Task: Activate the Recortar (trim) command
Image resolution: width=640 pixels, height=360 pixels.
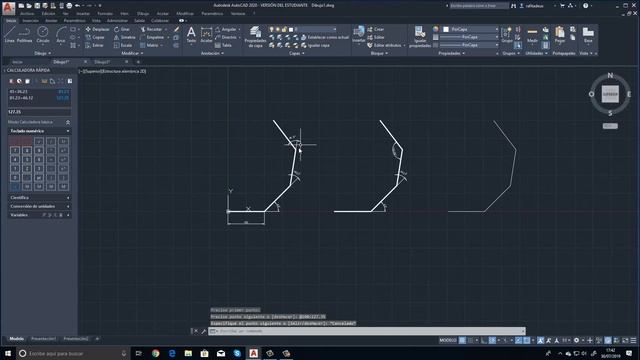Action: coord(151,29)
